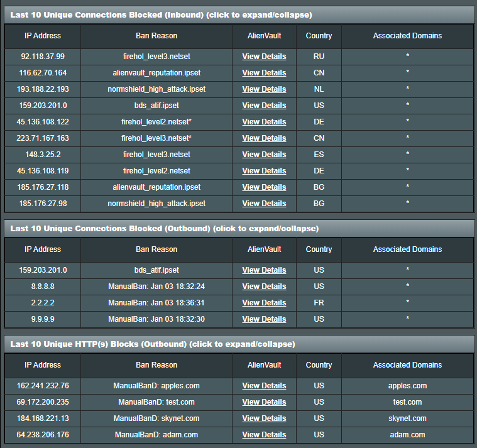Select IP address 184.168.221.13
This screenshot has height=448, width=477.
[x=43, y=418]
